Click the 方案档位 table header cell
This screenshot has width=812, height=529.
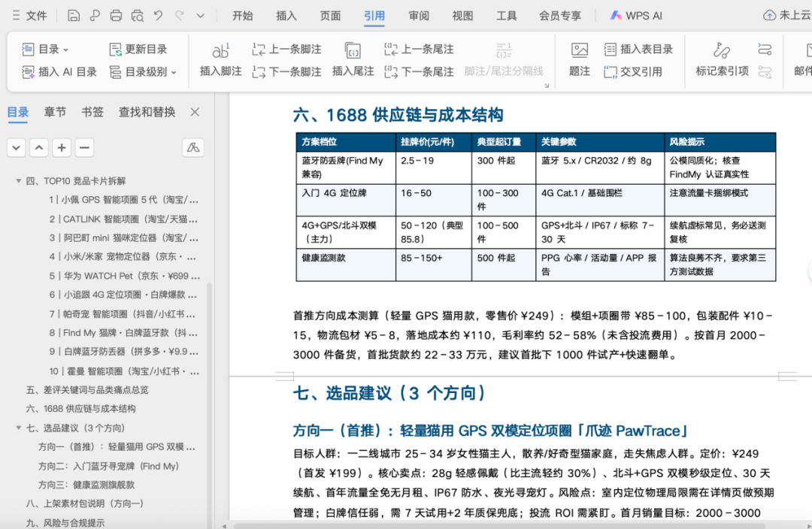(346, 142)
